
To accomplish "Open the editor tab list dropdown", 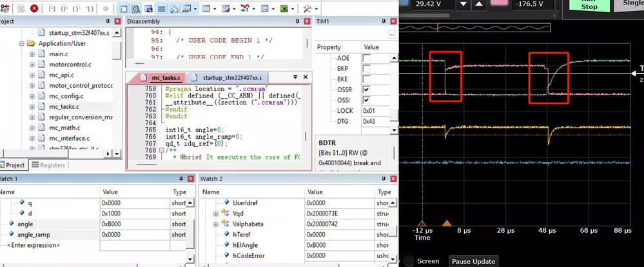I will pos(295,77).
